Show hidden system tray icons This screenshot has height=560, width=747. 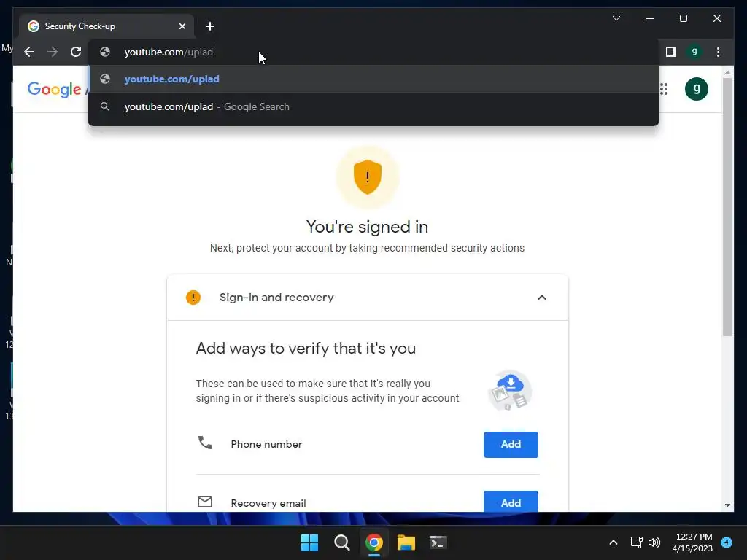[x=614, y=542]
